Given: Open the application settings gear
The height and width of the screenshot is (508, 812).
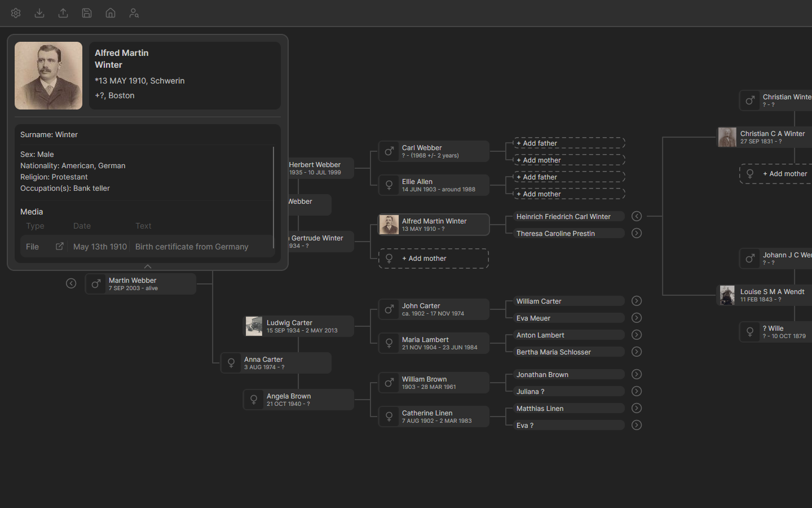Looking at the screenshot, I should coord(15,13).
